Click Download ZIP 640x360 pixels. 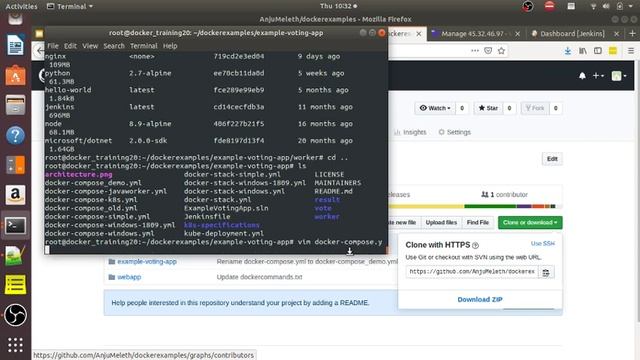(x=480, y=300)
